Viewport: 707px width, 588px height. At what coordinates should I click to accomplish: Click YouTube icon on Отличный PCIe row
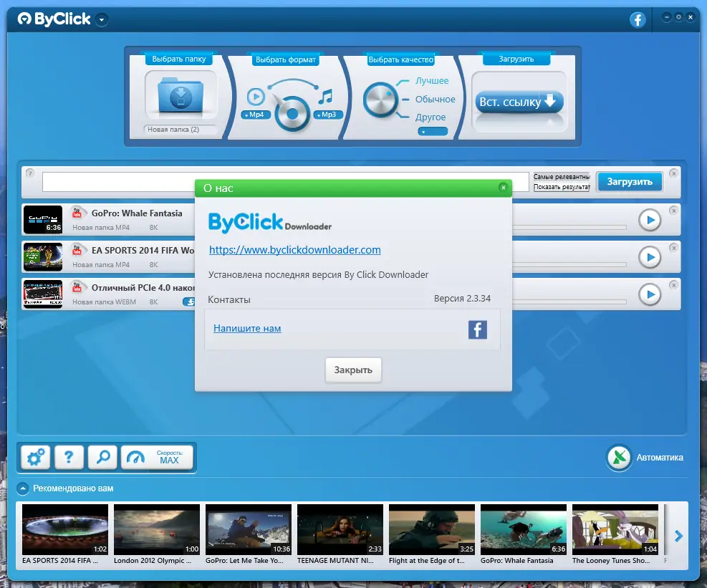click(77, 286)
